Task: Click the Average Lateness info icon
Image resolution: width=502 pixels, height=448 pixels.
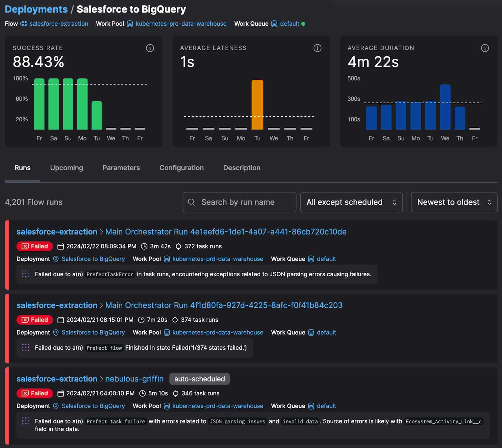Action: (317, 48)
